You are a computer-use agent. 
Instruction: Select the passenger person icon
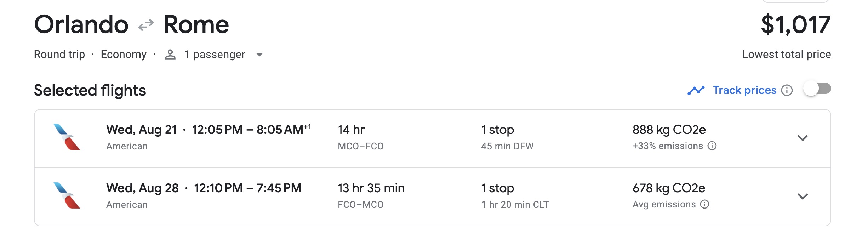[x=171, y=54]
